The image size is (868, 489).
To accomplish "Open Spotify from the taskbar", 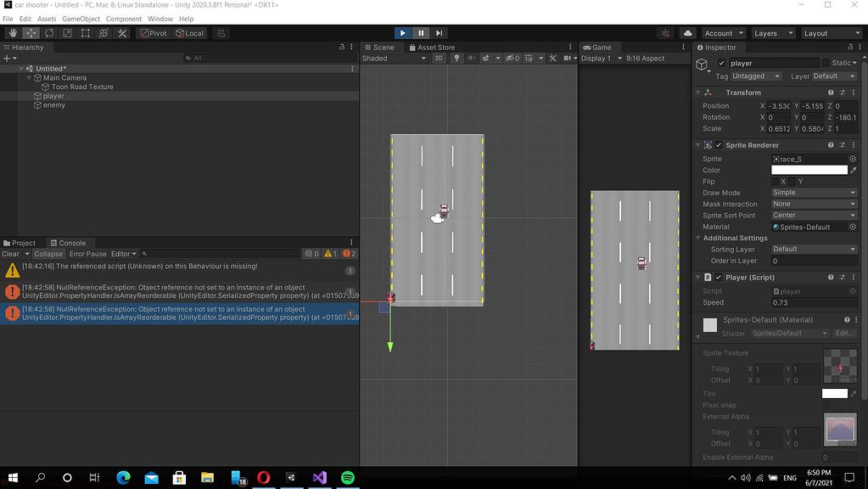I will (x=348, y=477).
